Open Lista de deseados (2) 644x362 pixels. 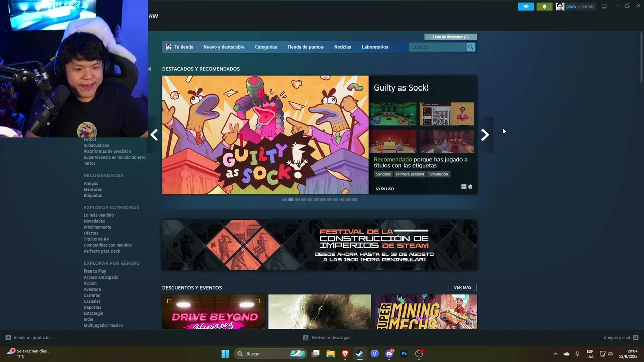[x=451, y=37]
